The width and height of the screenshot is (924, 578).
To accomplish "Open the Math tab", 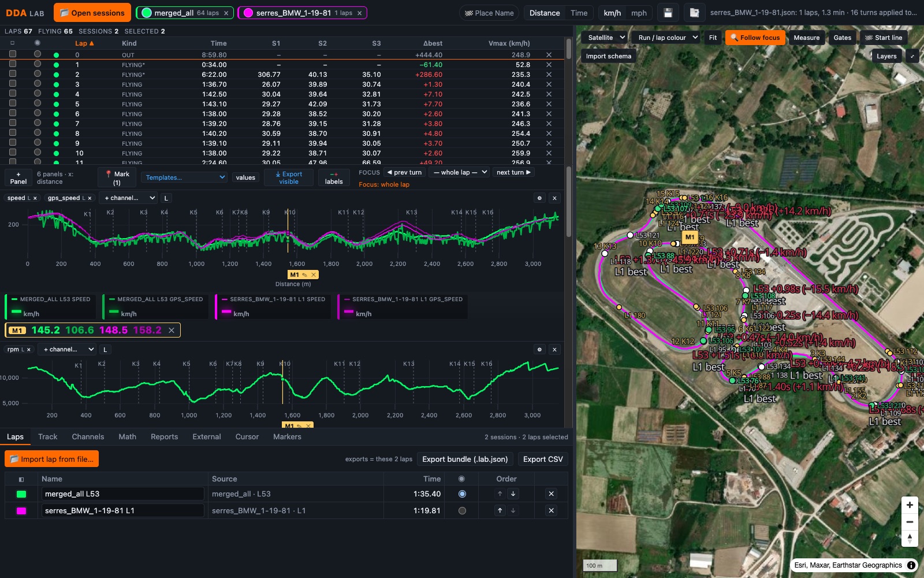I will 127,437.
